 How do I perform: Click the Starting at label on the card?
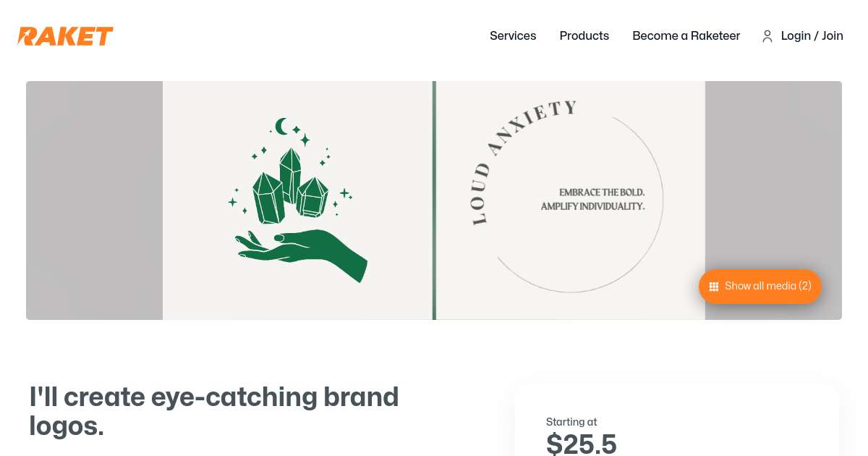click(571, 422)
